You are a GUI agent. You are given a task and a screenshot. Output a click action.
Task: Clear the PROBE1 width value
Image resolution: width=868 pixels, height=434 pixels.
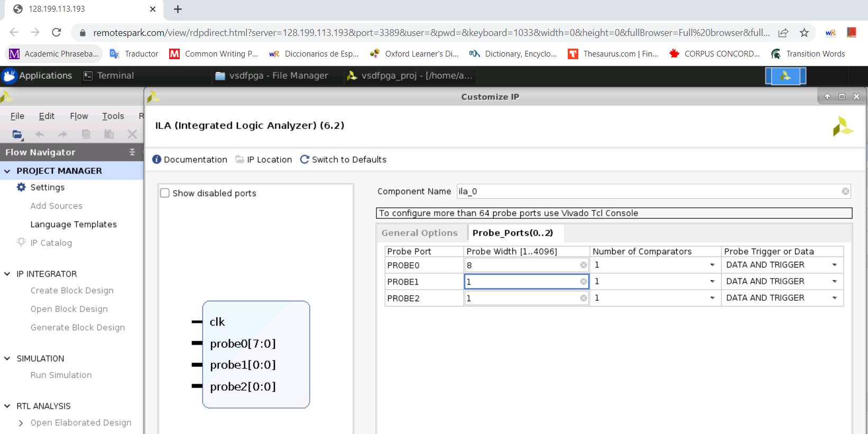583,282
